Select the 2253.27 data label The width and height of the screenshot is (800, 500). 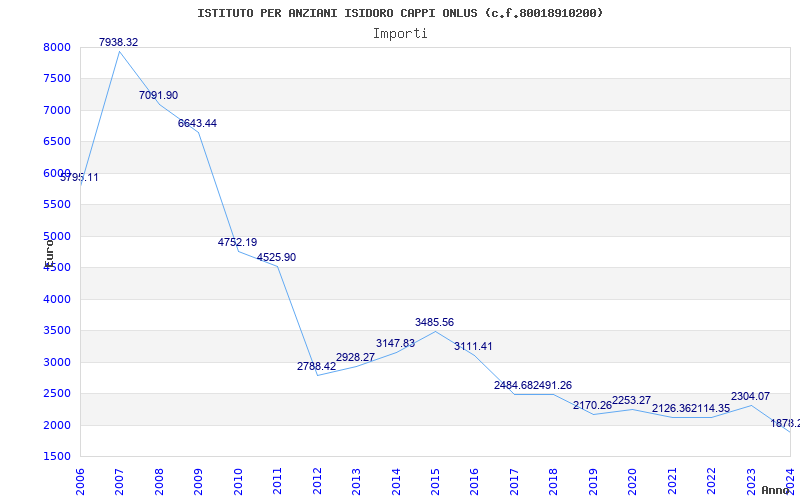pos(631,401)
